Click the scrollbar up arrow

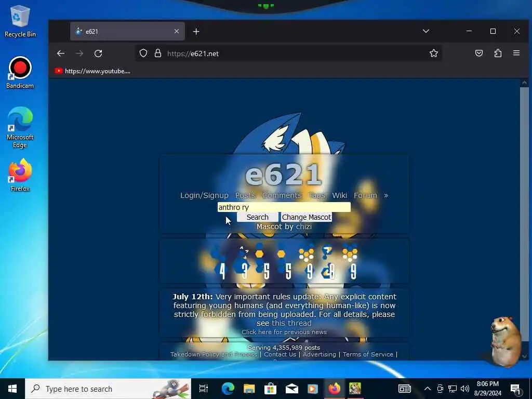click(525, 83)
